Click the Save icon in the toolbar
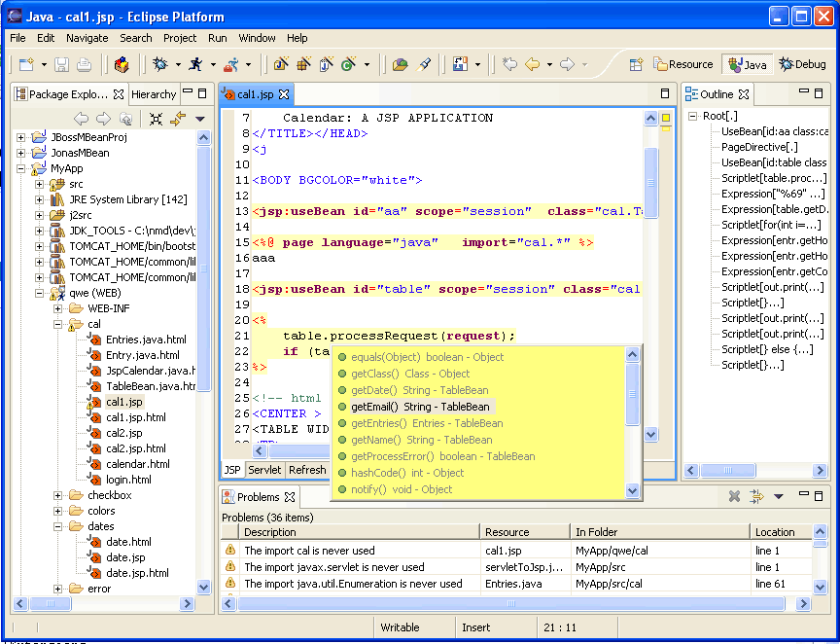 click(x=61, y=65)
